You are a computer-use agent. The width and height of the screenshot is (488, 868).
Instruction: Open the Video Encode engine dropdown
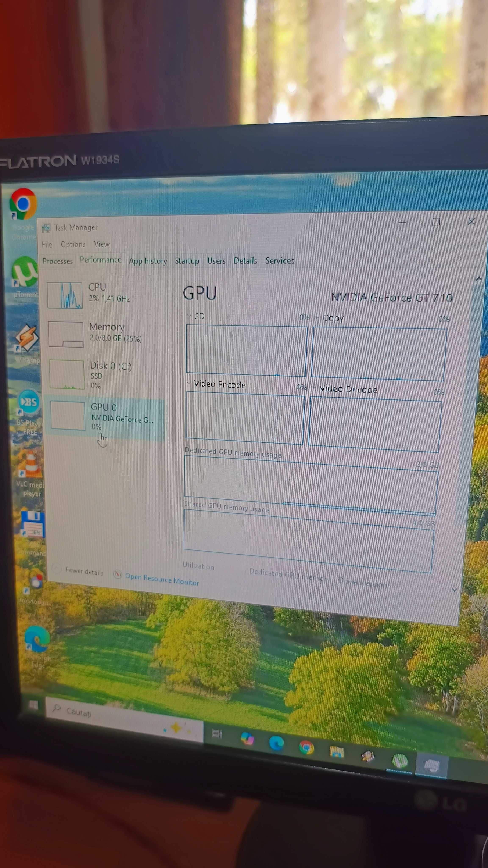189,383
